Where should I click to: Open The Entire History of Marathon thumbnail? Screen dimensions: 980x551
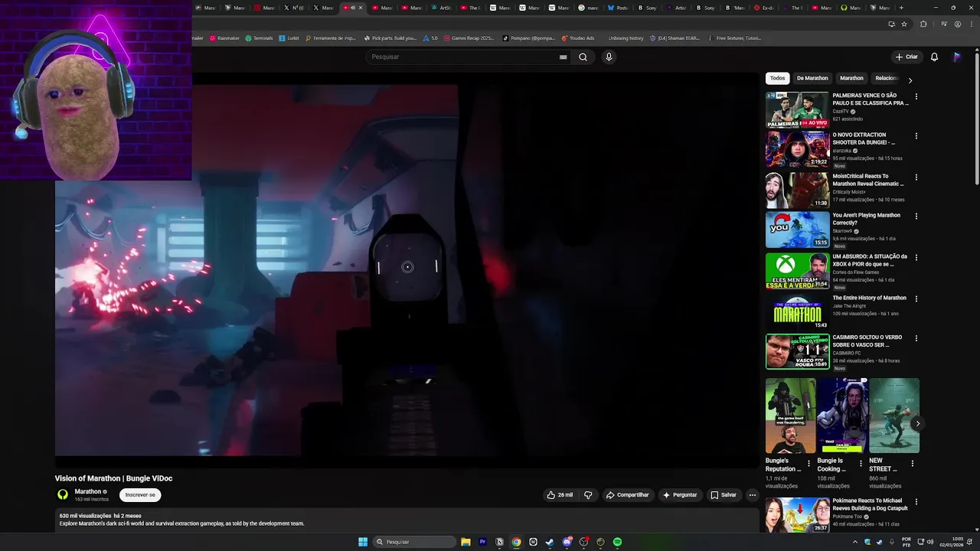797,311
